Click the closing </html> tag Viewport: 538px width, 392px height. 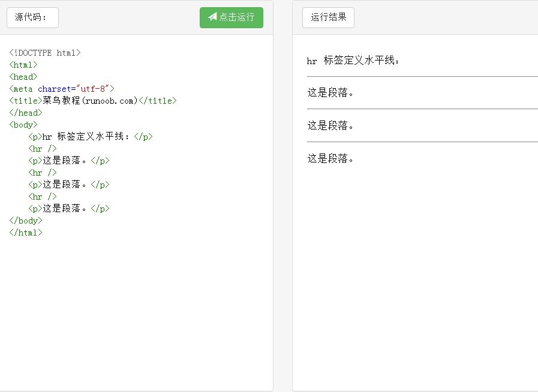(x=26, y=232)
